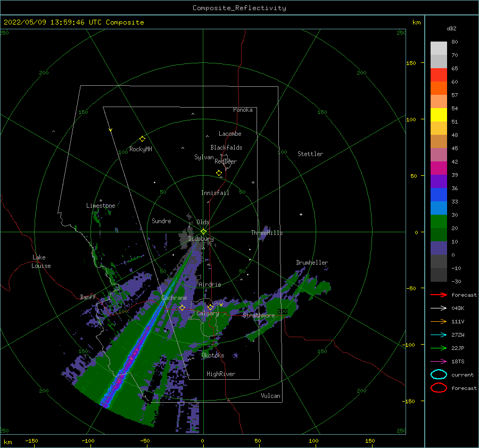Click the white plus marker east of ThreeHills
Image resolution: width=479 pixels, height=448 pixels.
pos(301,214)
